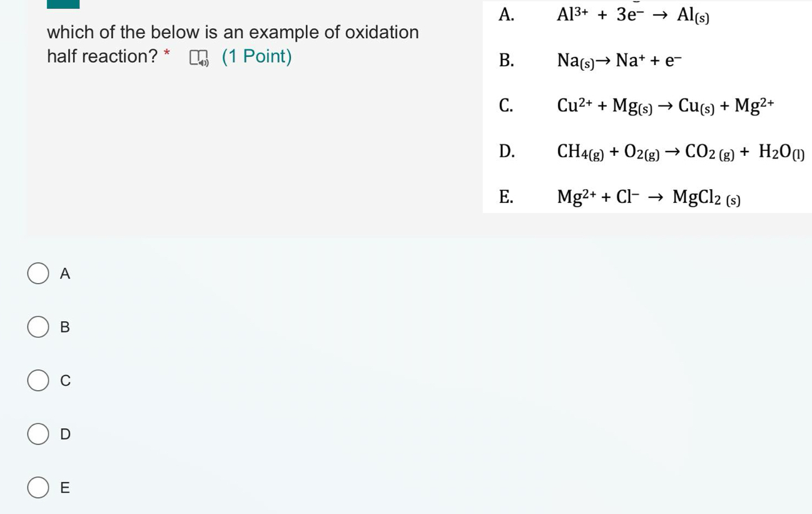Click the Mg2+ + Cl− → MgCl2 equation
812x514 pixels.
tap(648, 198)
